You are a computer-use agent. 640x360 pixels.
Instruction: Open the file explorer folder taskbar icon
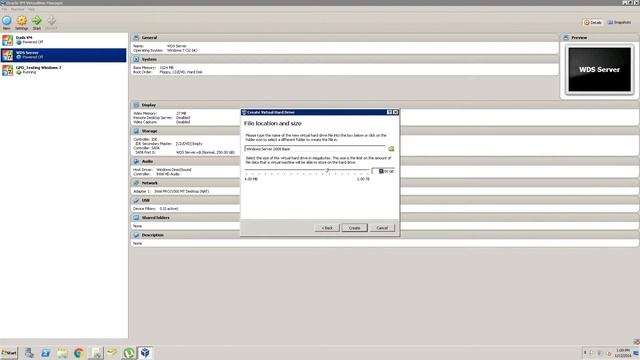tap(62, 353)
